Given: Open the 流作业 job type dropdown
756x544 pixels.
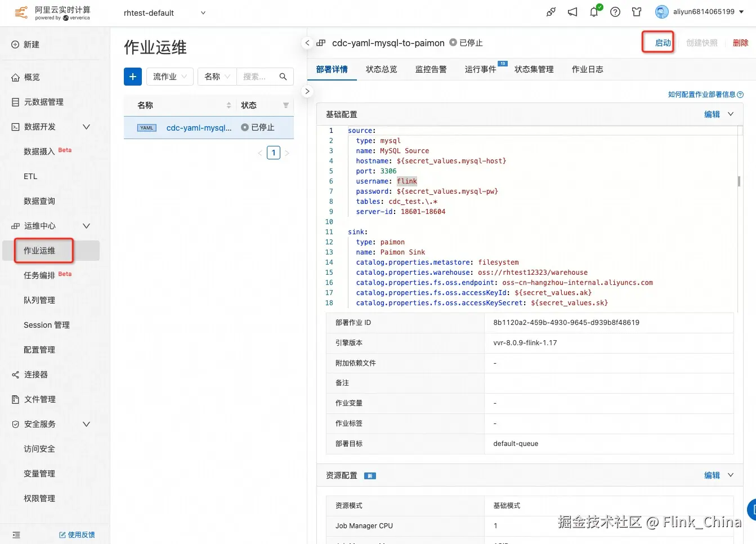Looking at the screenshot, I should pyautogui.click(x=170, y=77).
